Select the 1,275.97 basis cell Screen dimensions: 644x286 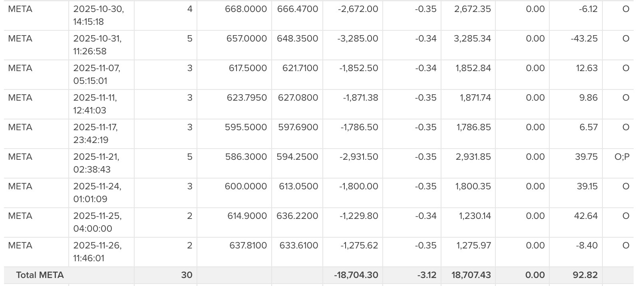pos(474,246)
